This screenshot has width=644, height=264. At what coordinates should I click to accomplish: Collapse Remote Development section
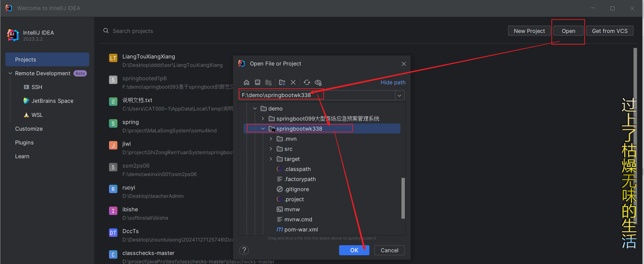[x=10, y=73]
